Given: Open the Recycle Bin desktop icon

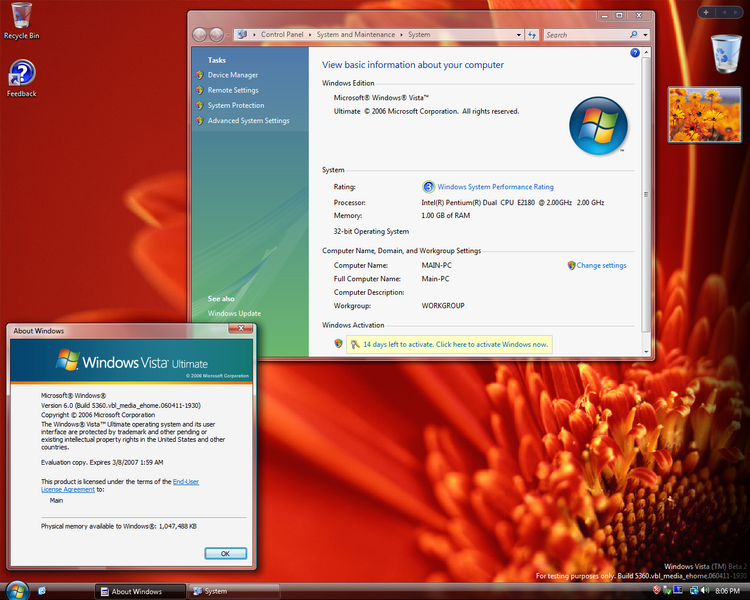Looking at the screenshot, I should click(21, 21).
